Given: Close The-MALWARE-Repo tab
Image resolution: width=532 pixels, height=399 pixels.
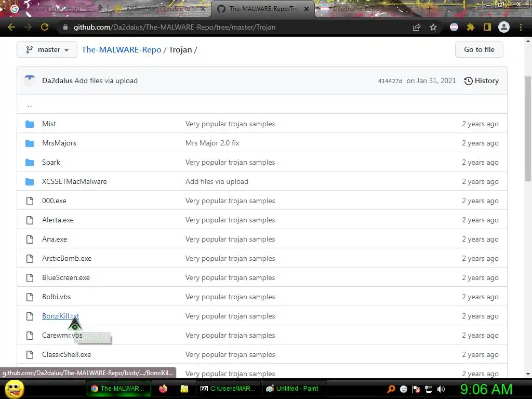Looking at the screenshot, I should point(307,9).
